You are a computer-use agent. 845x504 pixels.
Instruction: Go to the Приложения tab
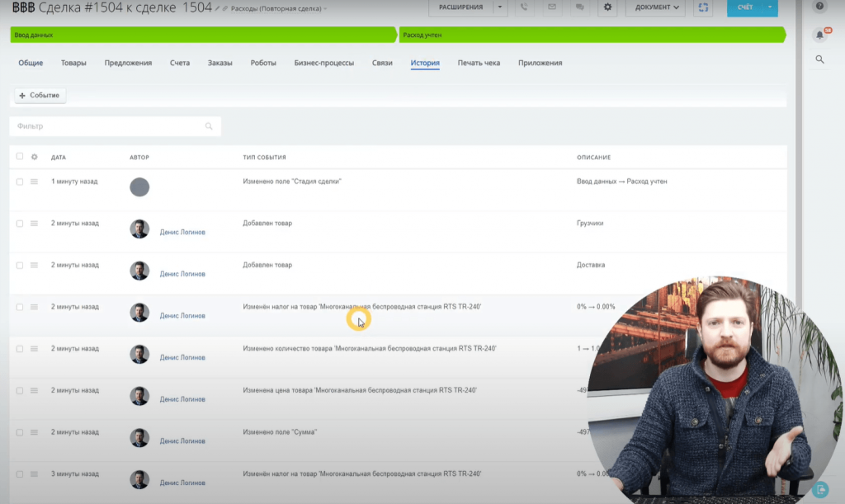pyautogui.click(x=540, y=63)
